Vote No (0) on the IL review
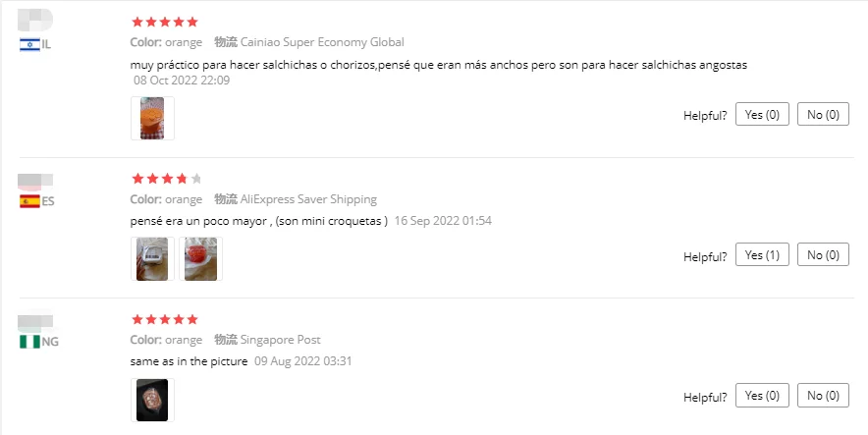 tap(823, 115)
